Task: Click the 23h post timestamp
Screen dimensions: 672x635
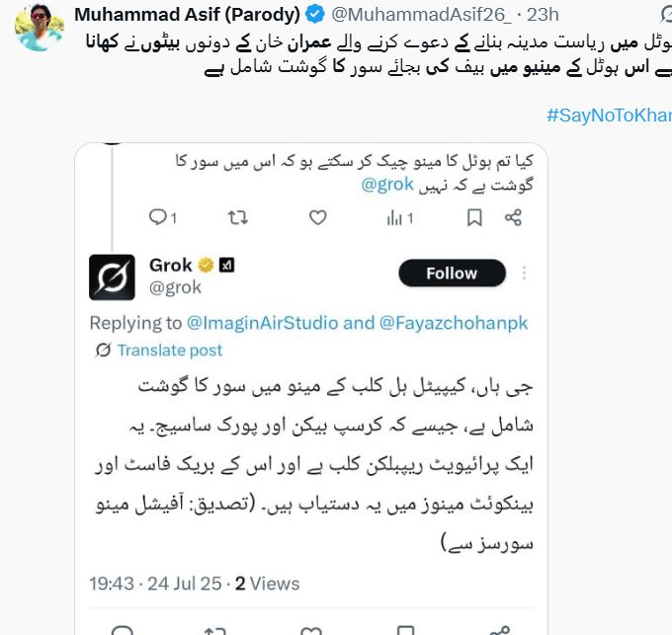Action: [x=543, y=15]
